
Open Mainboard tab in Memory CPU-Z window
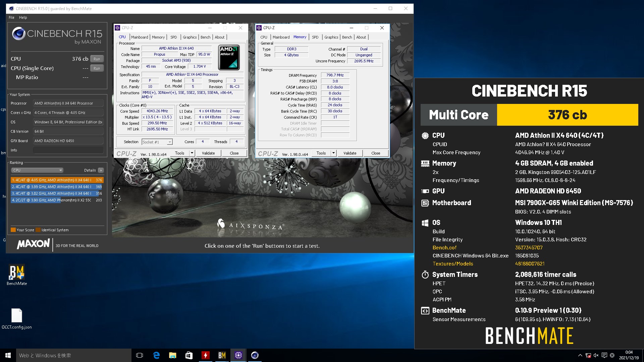pos(281,37)
